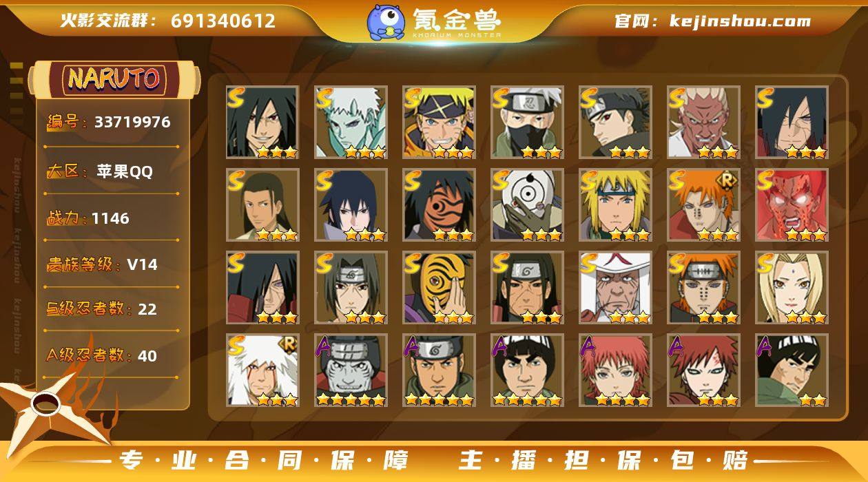This screenshot has height=482, width=868.
Task: Click the blue Khorium Monster mascot logo
Action: click(385, 21)
